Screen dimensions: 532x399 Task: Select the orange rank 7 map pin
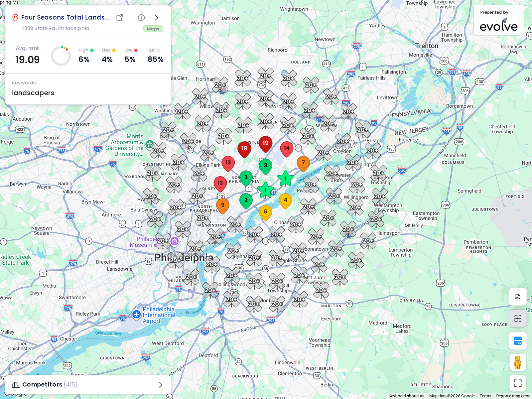click(x=303, y=164)
